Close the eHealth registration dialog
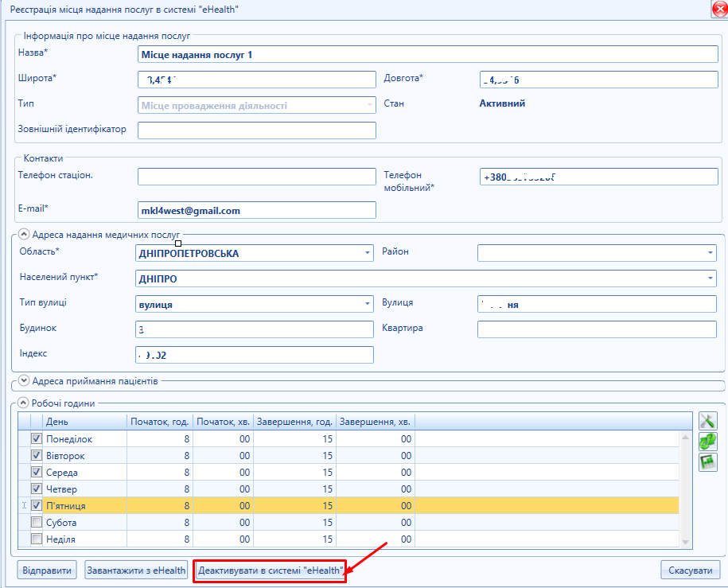This screenshot has width=728, height=588. click(x=719, y=10)
